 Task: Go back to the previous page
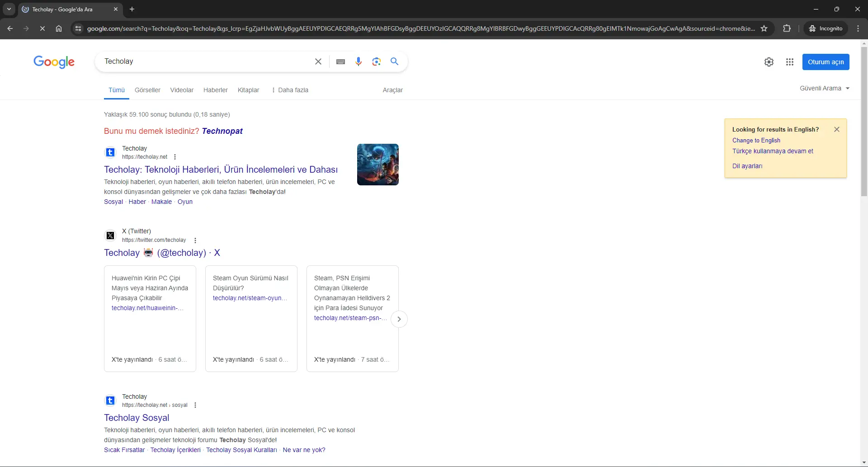(x=10, y=28)
